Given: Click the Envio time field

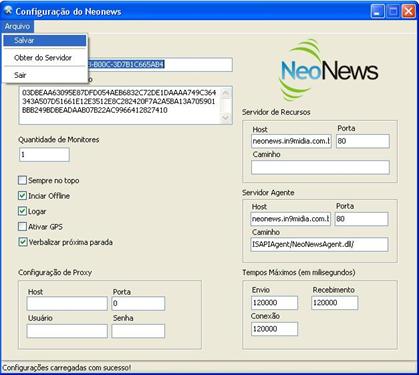Looking at the screenshot, I should tap(274, 303).
